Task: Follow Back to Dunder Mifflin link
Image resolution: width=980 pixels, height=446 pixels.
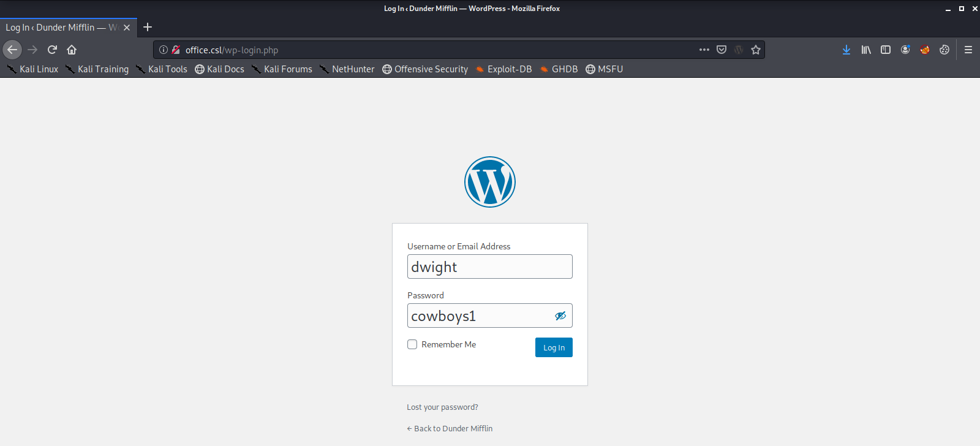Action: 450,428
